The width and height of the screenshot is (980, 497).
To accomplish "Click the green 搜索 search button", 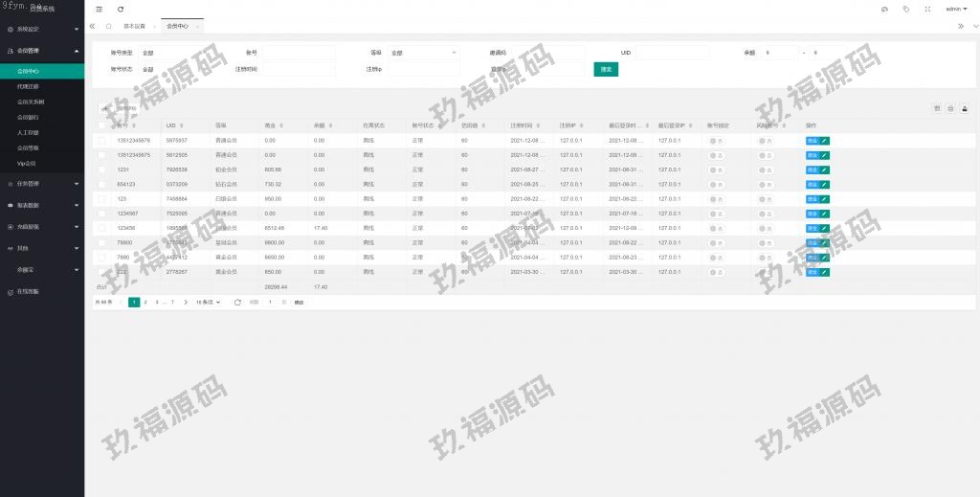I will [605, 69].
